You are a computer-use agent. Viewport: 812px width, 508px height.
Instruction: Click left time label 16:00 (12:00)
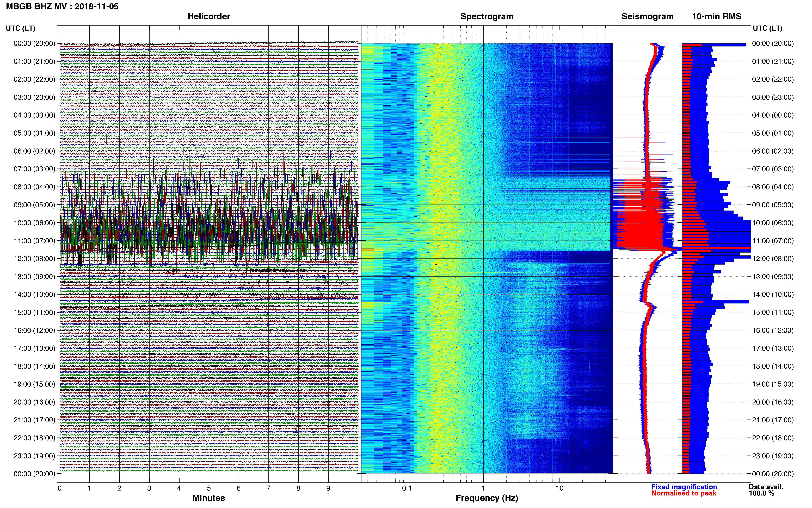[x=34, y=330]
